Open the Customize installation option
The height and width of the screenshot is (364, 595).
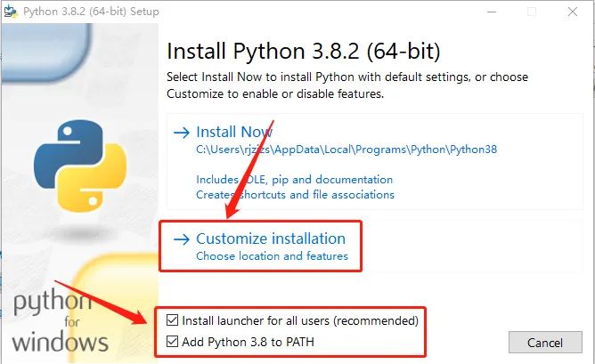pos(270,239)
